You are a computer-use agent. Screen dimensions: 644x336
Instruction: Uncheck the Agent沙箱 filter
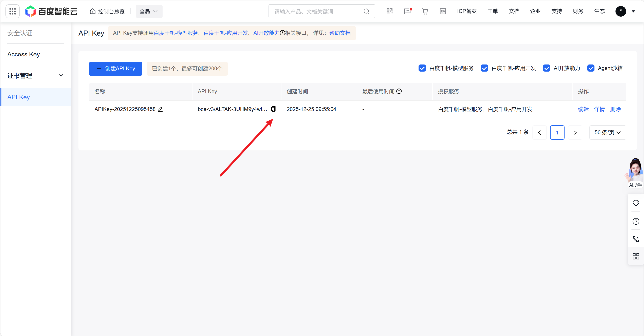(591, 68)
